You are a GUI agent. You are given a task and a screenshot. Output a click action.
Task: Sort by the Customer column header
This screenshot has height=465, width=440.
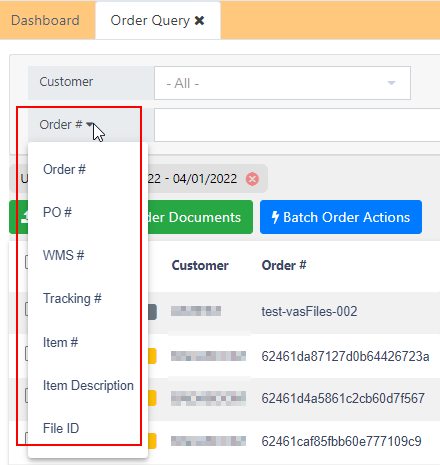[200, 265]
